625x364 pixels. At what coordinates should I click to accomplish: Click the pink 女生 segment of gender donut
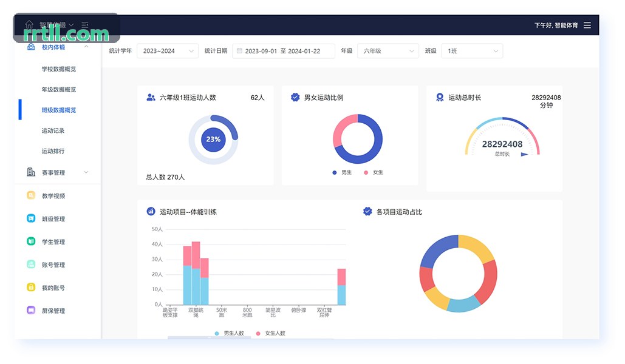[x=340, y=127]
